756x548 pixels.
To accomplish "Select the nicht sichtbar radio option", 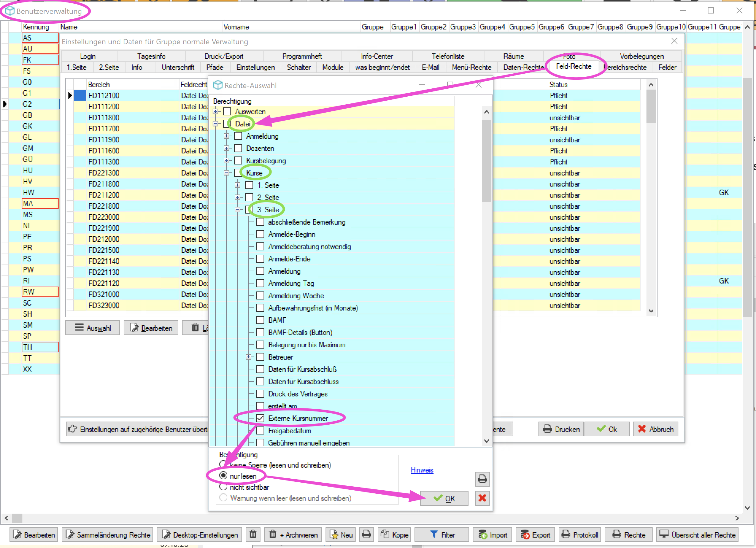I will [223, 487].
